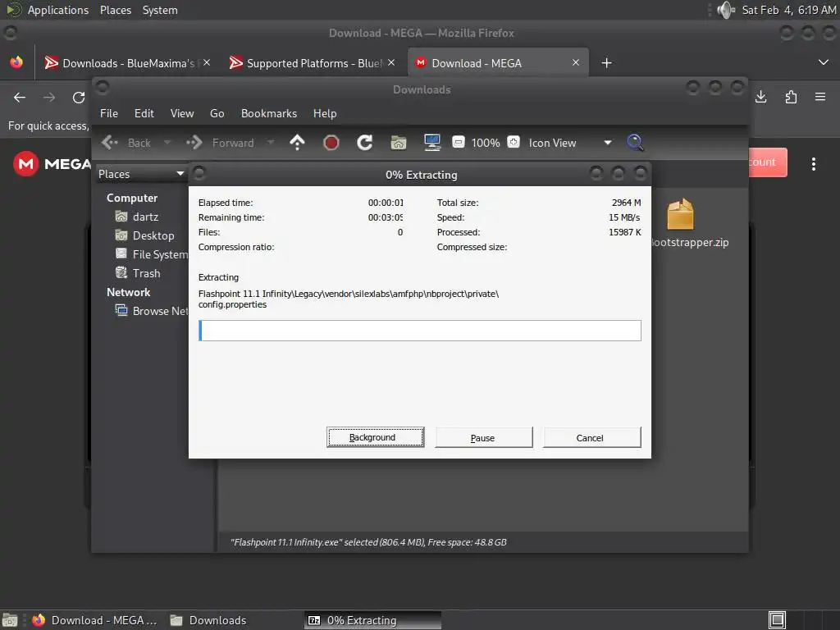The width and height of the screenshot is (840, 630).
Task: Close the Download - MEGA tab
Action: (576, 62)
